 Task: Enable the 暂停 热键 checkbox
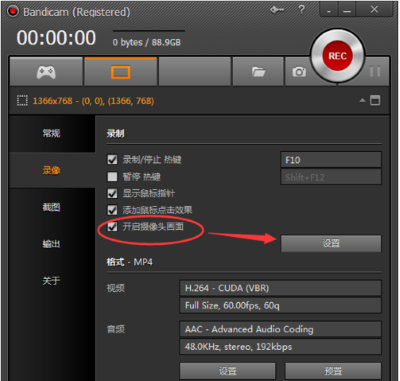(x=112, y=176)
